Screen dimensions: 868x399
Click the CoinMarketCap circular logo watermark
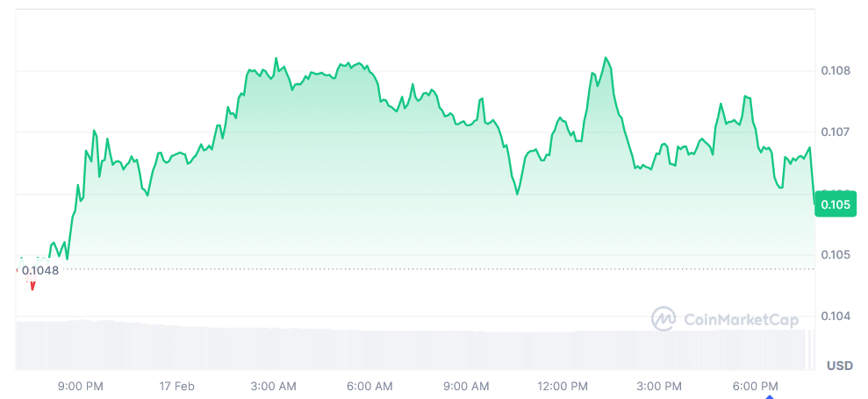(664, 318)
